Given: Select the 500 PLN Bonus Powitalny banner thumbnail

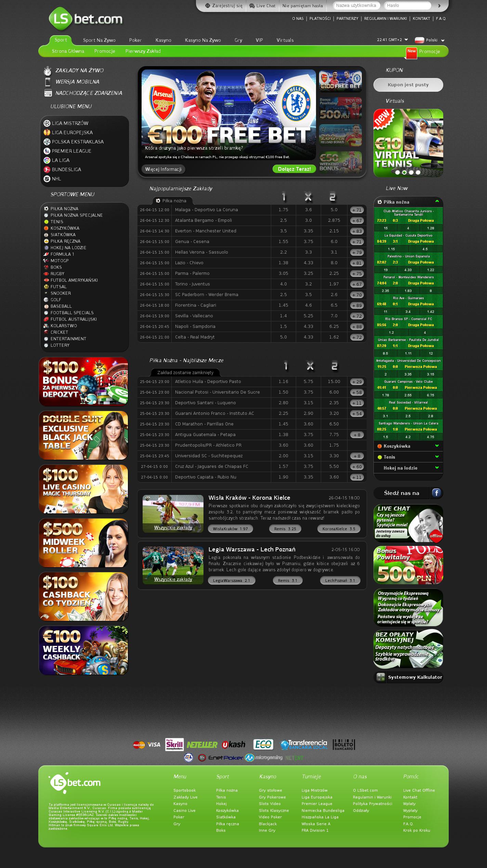Looking at the screenshot, I should coord(340,108).
